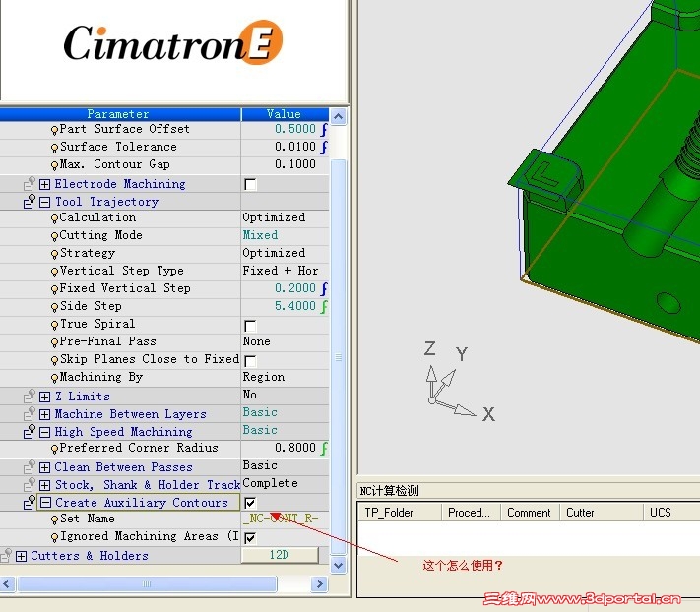Click scroll down arrow of parameter table
Image resolution: width=700 pixels, height=612 pixels.
pyautogui.click(x=339, y=566)
